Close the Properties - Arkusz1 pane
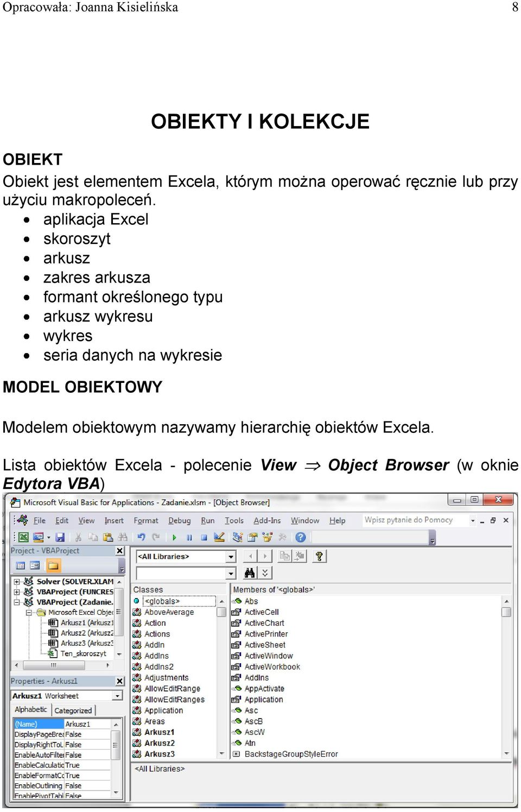 pyautogui.click(x=120, y=681)
